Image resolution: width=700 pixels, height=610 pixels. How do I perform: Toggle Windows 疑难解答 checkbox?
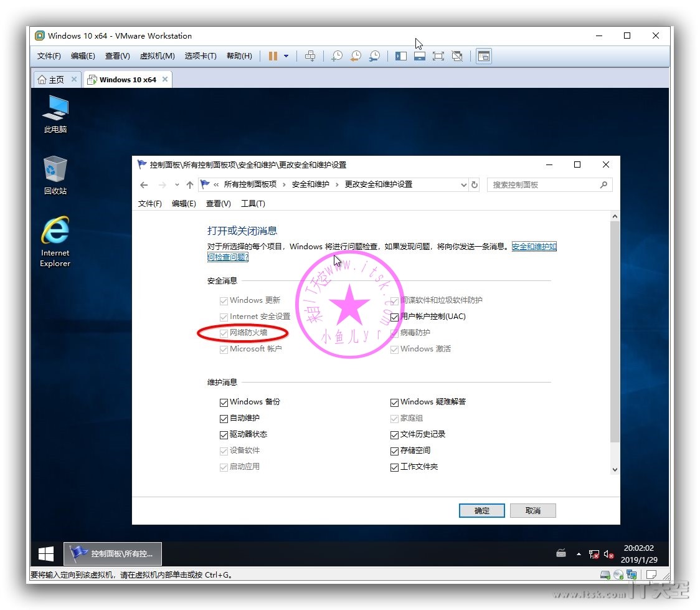tap(394, 403)
